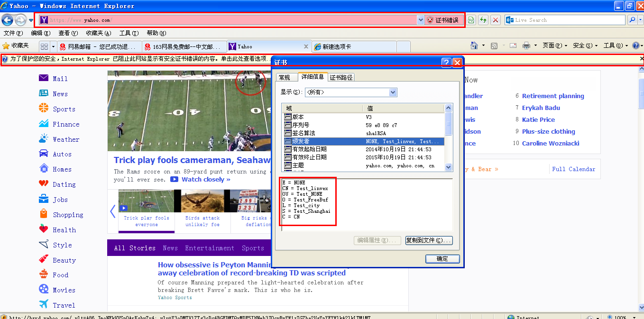Image resolution: width=644 pixels, height=319 pixels.
Task: Click the red Stop loading icon
Action: (496, 20)
